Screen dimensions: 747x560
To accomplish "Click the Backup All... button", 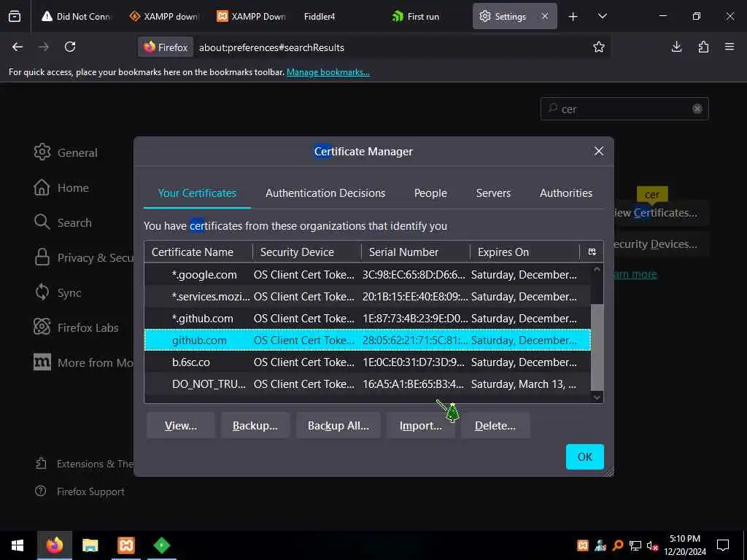I will (x=338, y=425).
